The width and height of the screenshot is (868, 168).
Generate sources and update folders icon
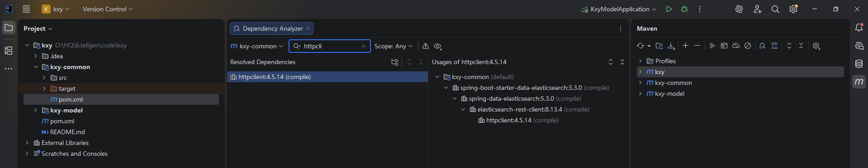(659, 46)
